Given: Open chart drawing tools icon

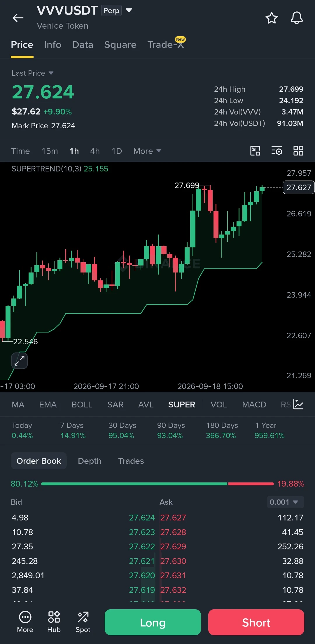Looking at the screenshot, I should (255, 151).
